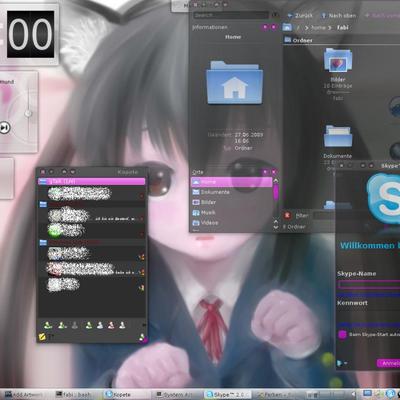This screenshot has height=400, width=400.
Task: Close the Orte places panel
Action: (x=274, y=172)
